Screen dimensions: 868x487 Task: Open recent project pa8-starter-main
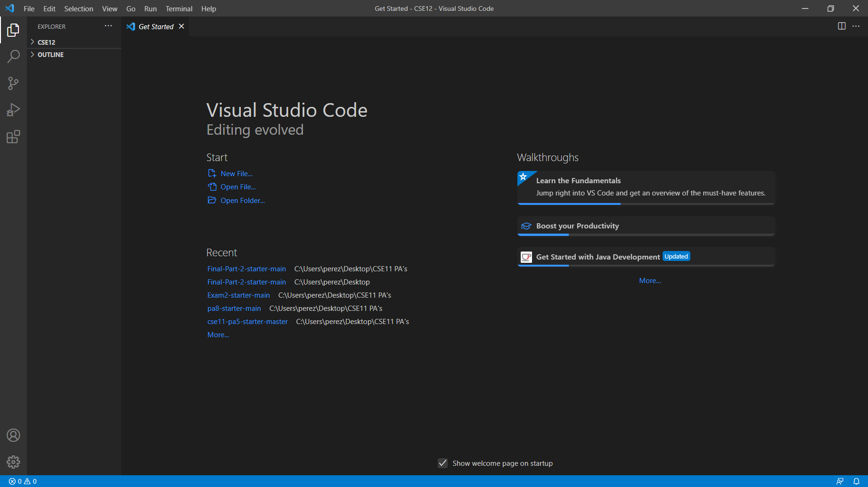[x=234, y=308]
